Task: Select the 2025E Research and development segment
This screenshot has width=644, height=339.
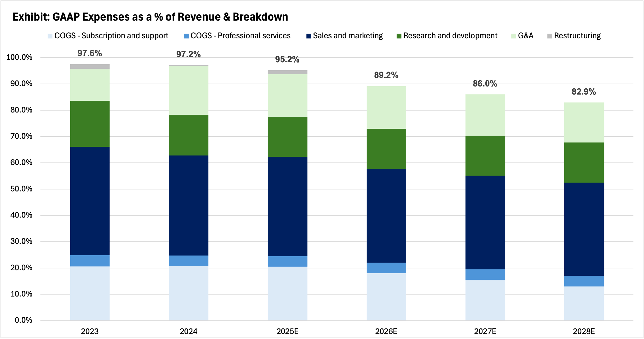Action: point(287,137)
